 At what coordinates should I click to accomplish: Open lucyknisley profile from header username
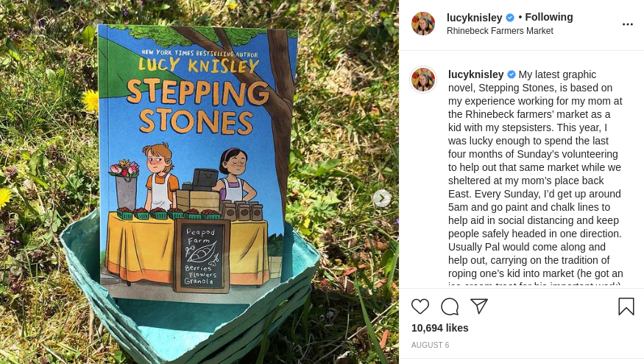click(x=474, y=18)
